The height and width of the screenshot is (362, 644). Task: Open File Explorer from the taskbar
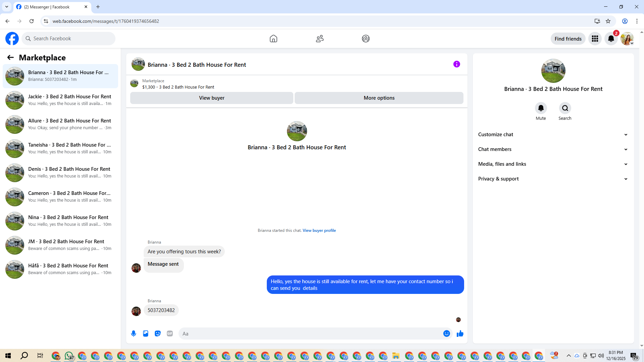click(x=396, y=356)
